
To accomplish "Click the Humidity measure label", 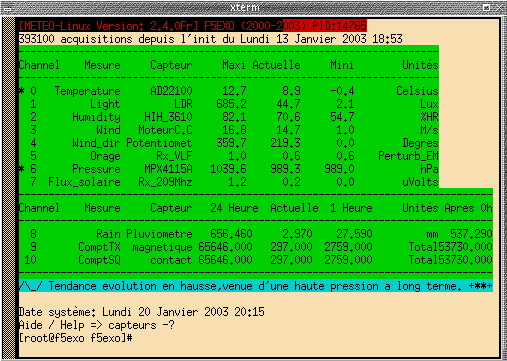I will pos(97,117).
